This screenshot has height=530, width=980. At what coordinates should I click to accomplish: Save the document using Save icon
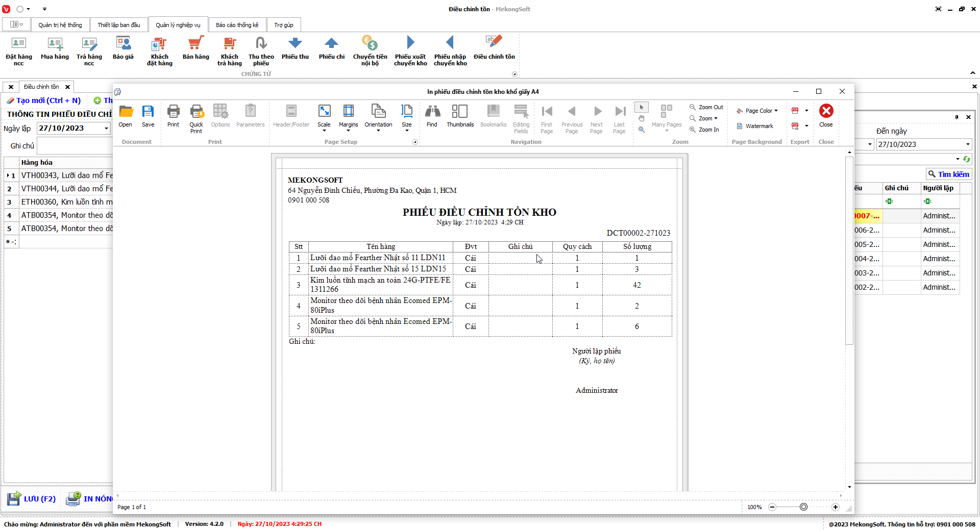tap(148, 116)
